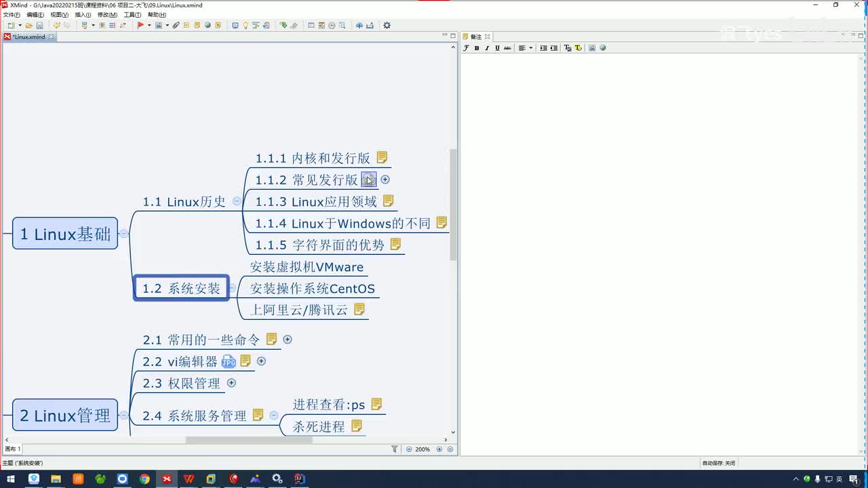Undo the last action in toolbar
This screenshot has height=488, width=868.
[56, 25]
